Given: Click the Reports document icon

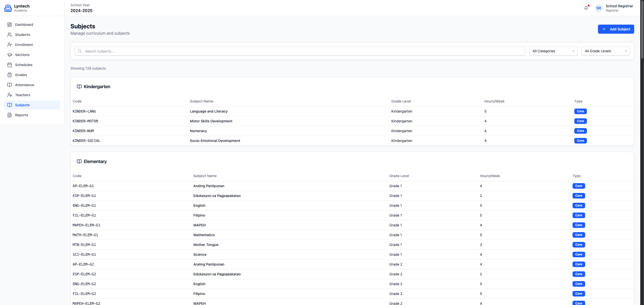Looking at the screenshot, I should pos(10,115).
